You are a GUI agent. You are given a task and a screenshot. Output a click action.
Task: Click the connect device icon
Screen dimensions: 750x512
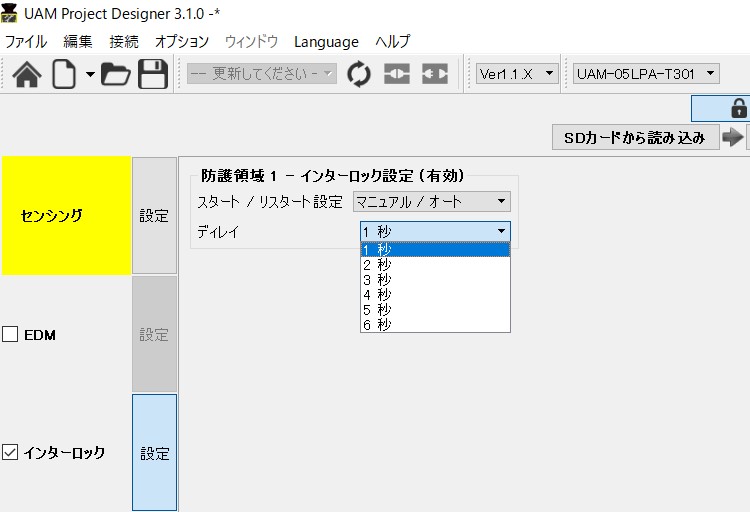pos(397,75)
